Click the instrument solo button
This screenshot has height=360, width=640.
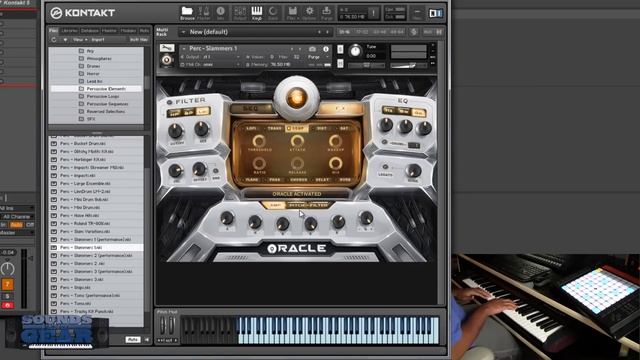[x=340, y=50]
